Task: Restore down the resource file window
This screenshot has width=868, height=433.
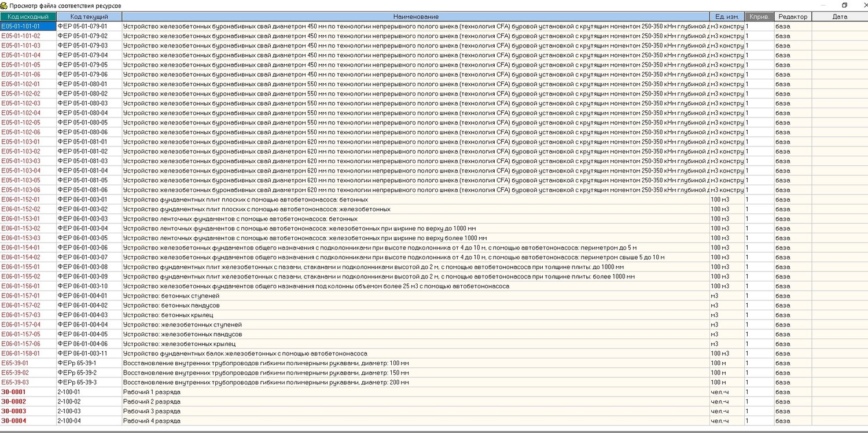Action: pos(844,5)
